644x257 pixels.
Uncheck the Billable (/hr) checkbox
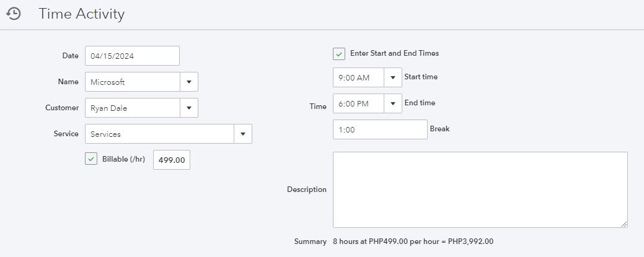91,159
